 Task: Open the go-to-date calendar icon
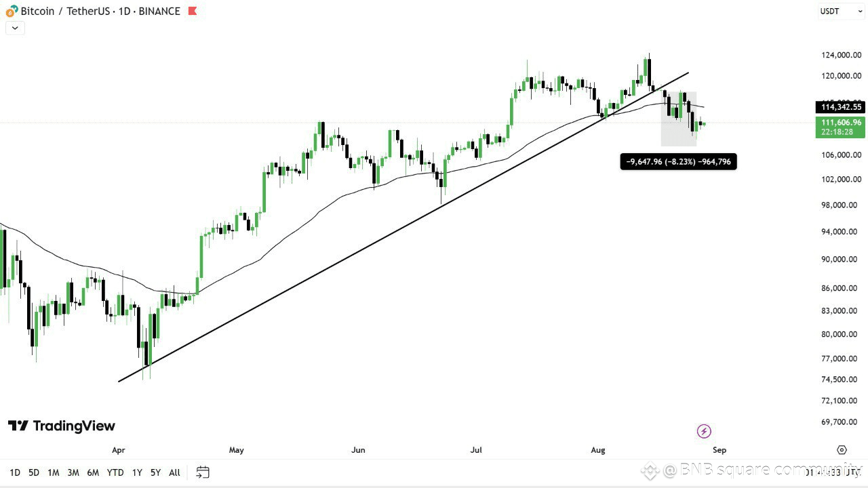click(203, 472)
